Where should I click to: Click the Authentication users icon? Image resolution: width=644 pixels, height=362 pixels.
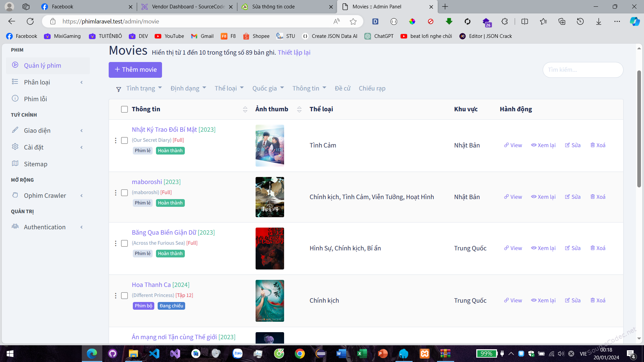15,227
